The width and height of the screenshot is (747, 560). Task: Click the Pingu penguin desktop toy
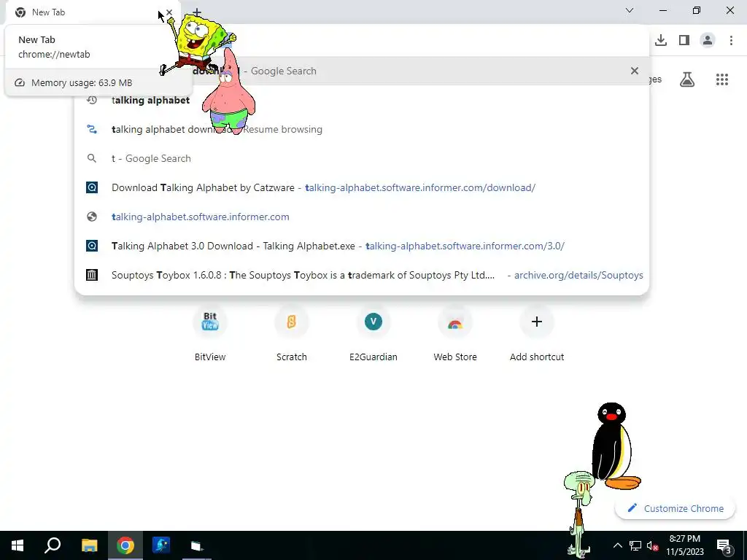point(616,446)
